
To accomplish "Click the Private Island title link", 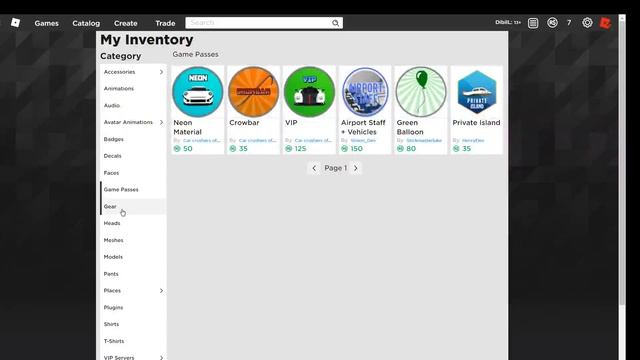I will (476, 122).
